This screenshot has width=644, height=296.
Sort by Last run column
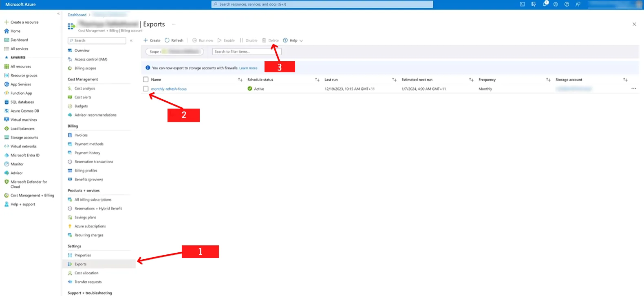tap(394, 80)
